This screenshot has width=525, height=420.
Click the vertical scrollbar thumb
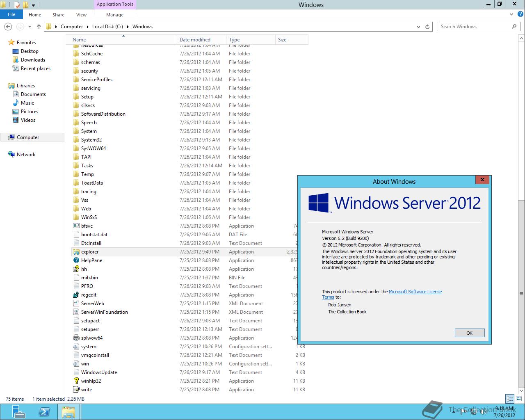[x=522, y=294]
